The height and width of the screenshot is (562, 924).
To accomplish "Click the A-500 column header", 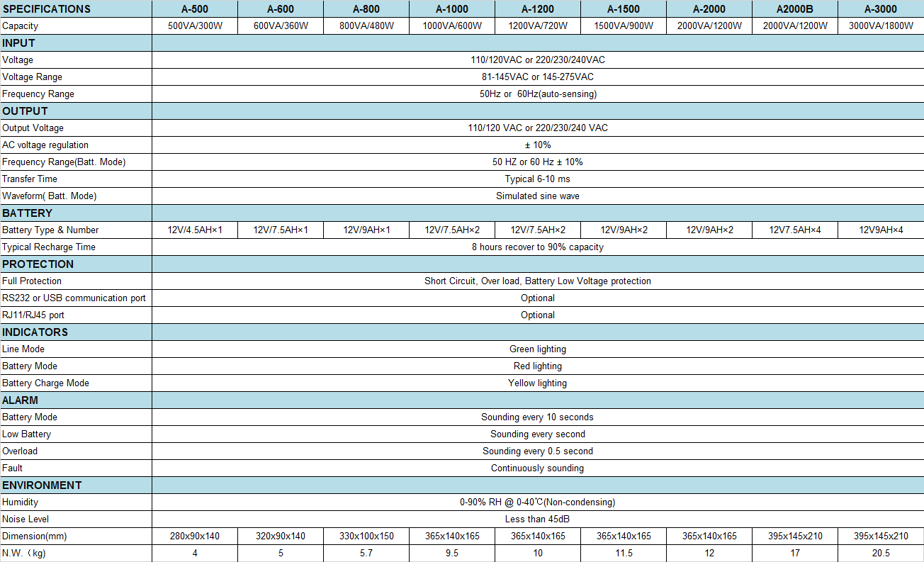I will click(195, 9).
